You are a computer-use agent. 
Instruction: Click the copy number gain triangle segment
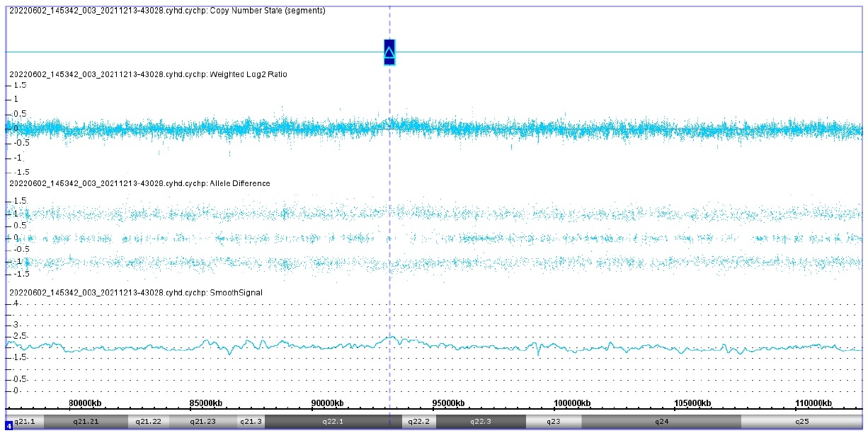[389, 52]
